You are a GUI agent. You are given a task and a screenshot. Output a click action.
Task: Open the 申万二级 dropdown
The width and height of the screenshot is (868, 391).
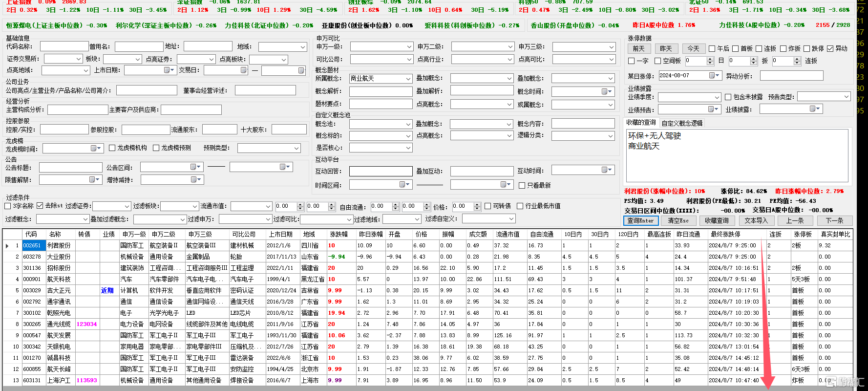pos(510,46)
